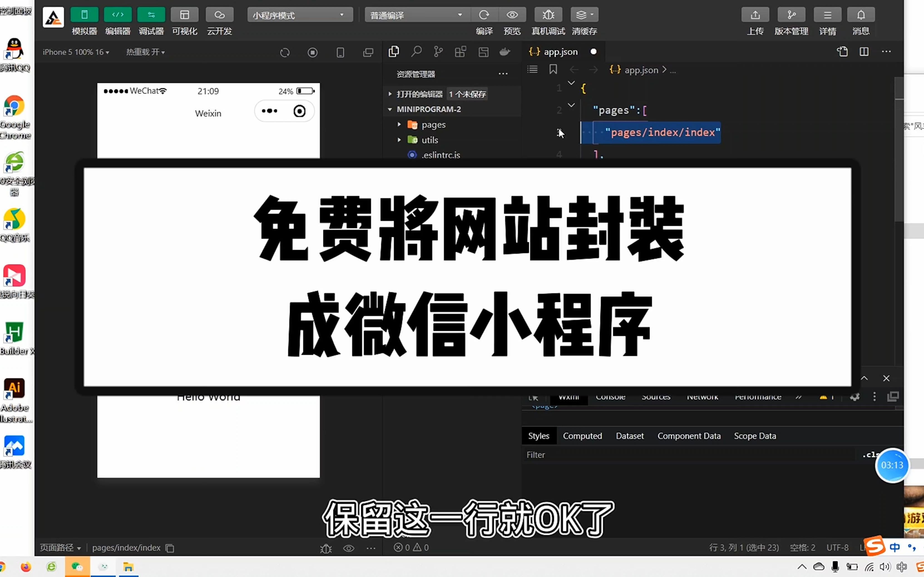Switch to the Styles tab

pos(539,436)
